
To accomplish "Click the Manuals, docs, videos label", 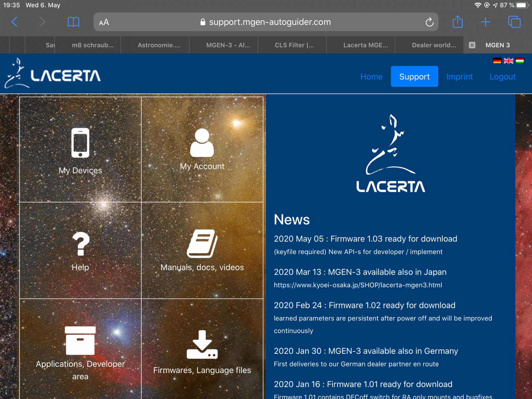I will [202, 267].
